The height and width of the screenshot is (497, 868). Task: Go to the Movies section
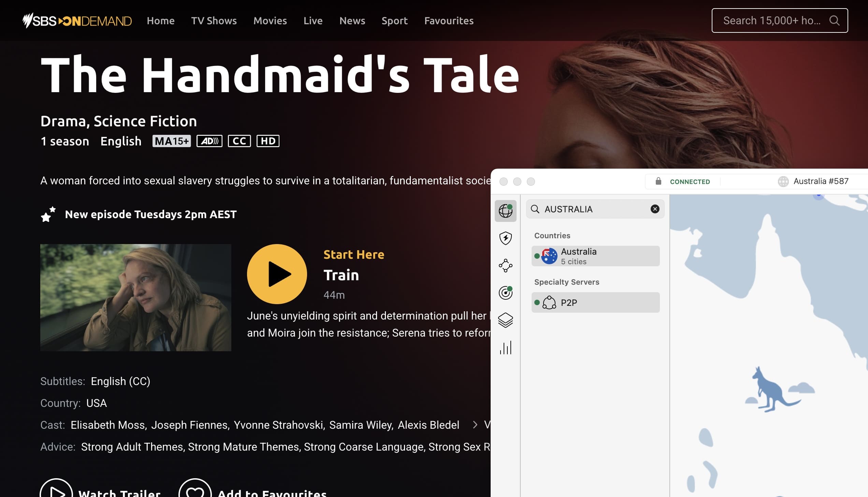click(x=270, y=21)
